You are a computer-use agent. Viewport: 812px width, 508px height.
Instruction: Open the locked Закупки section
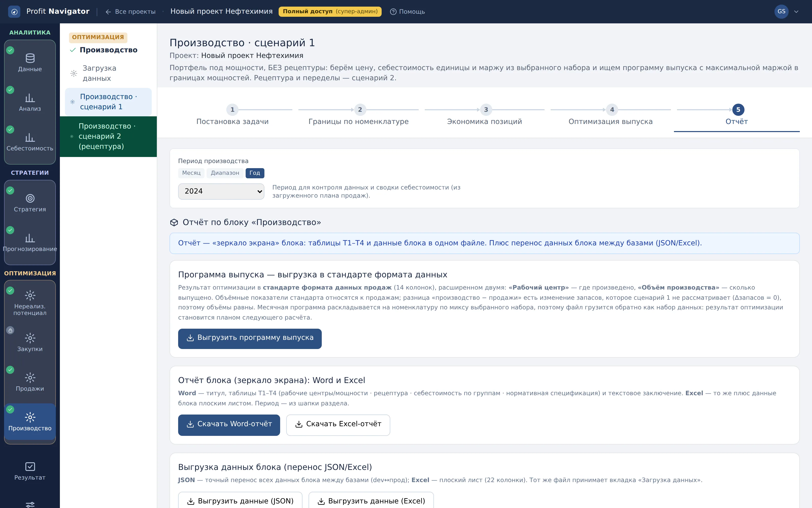pyautogui.click(x=30, y=342)
